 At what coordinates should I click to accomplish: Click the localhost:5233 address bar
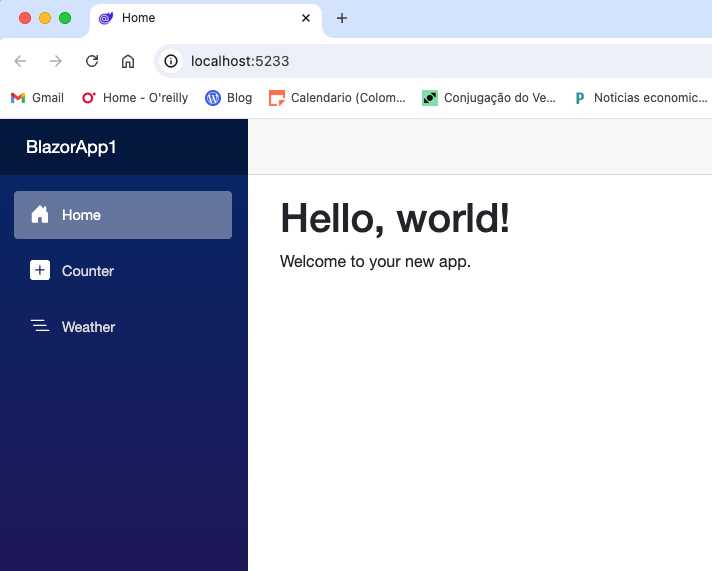point(400,61)
